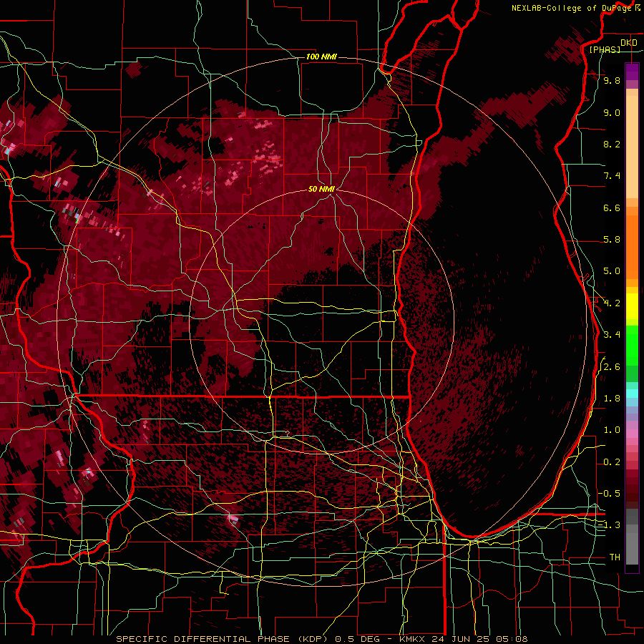Click the 9.0 scale value

(x=612, y=112)
